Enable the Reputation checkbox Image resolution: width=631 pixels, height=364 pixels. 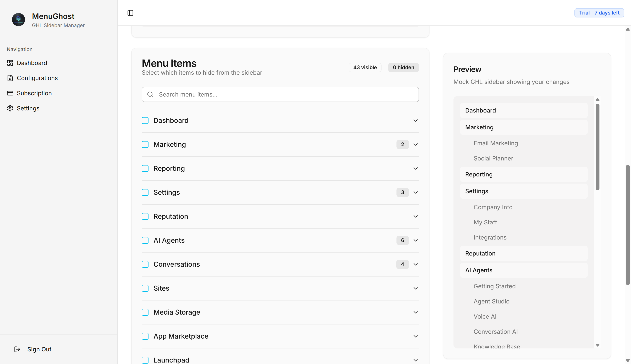tap(145, 216)
